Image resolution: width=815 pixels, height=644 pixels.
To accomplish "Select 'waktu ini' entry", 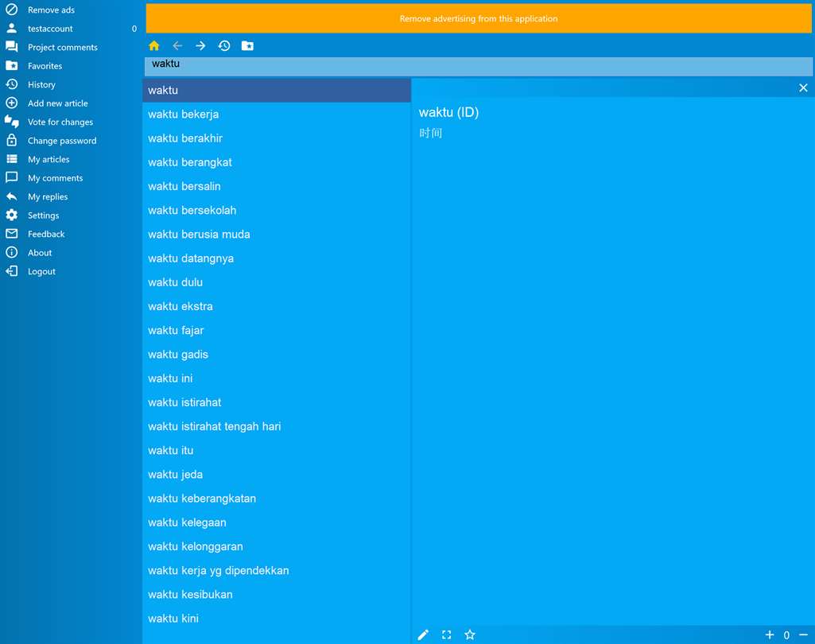I will click(x=277, y=378).
